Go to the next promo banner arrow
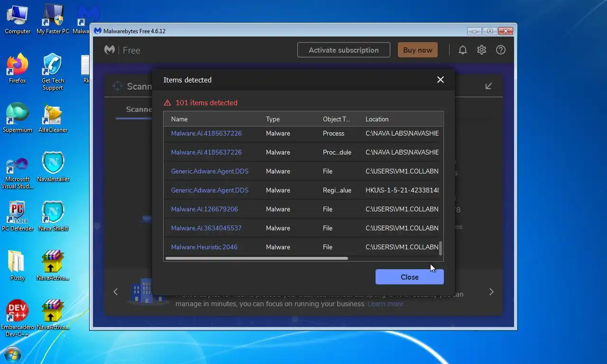This screenshot has height=364, width=607. tap(491, 292)
